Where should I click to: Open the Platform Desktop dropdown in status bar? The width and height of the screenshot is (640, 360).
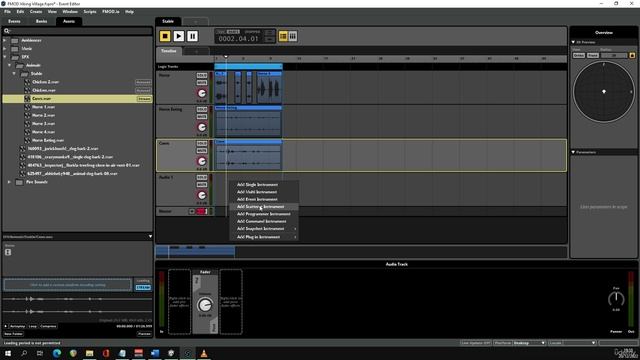coord(529,343)
